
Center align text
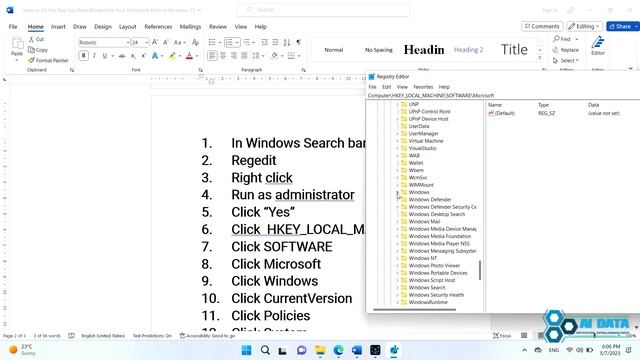(x=223, y=56)
